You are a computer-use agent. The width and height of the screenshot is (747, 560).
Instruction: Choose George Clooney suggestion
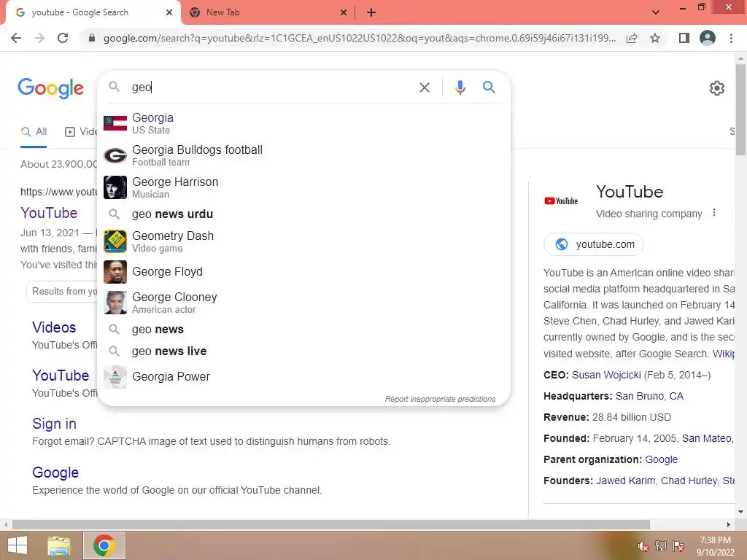click(x=304, y=303)
